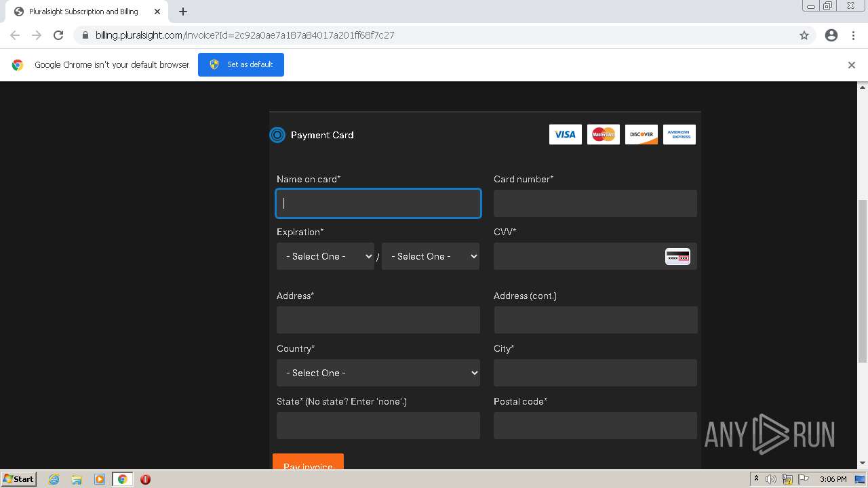Viewport: 868px width, 488px height.
Task: Click the volume speaker tray icon
Action: point(771,479)
